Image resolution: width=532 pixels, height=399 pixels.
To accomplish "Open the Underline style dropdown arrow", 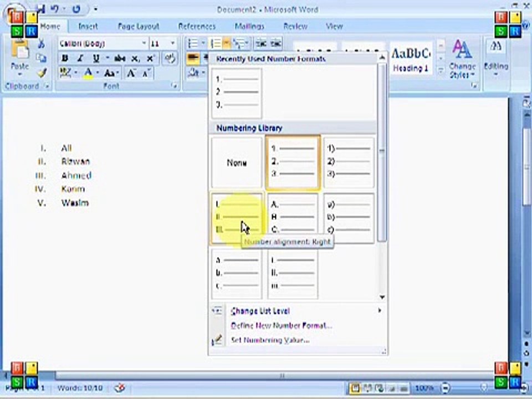I will tap(107, 58).
